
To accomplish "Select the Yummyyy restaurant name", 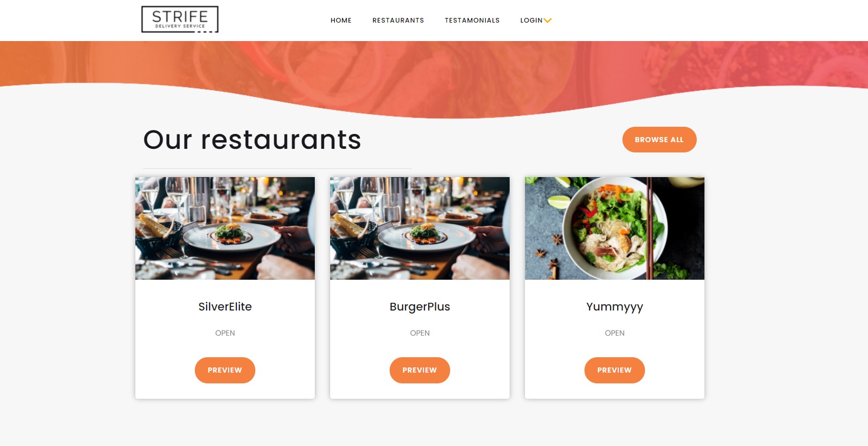I will click(x=615, y=307).
